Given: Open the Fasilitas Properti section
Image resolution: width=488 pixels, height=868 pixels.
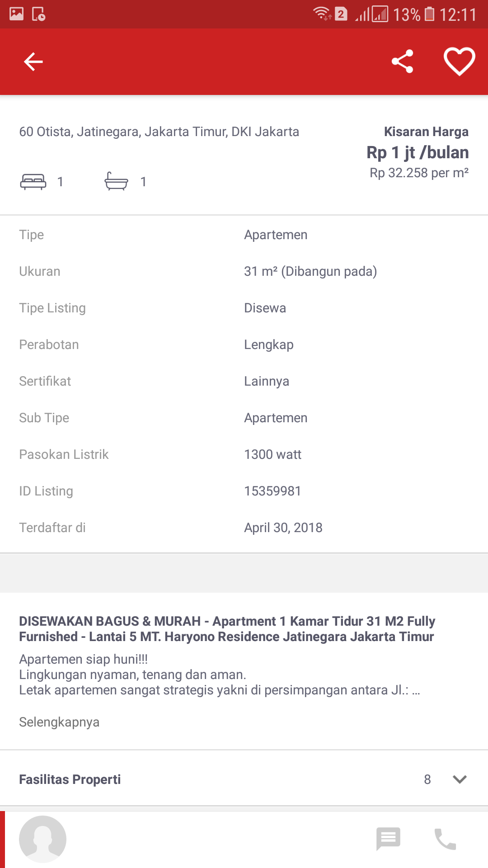Looking at the screenshot, I should [70, 779].
